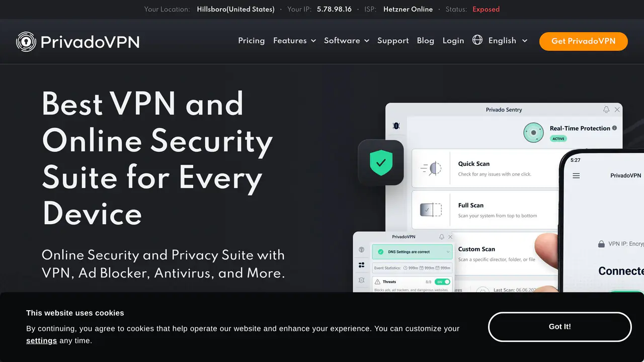Click the bug icon in Privado Sentry sidebar
644x362 pixels.
396,126
